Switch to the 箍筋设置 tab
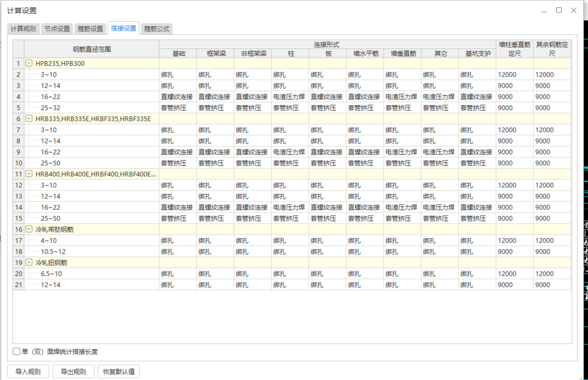 pos(90,29)
